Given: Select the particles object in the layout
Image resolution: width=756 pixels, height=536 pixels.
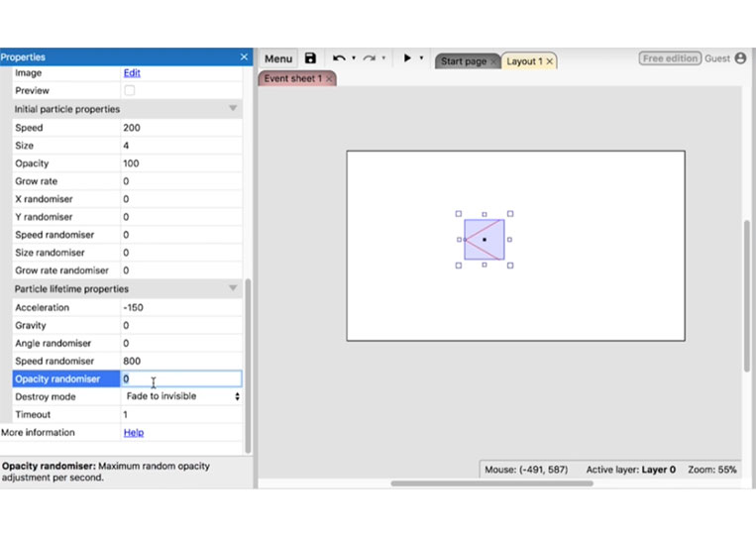Looking at the screenshot, I should pyautogui.click(x=485, y=240).
